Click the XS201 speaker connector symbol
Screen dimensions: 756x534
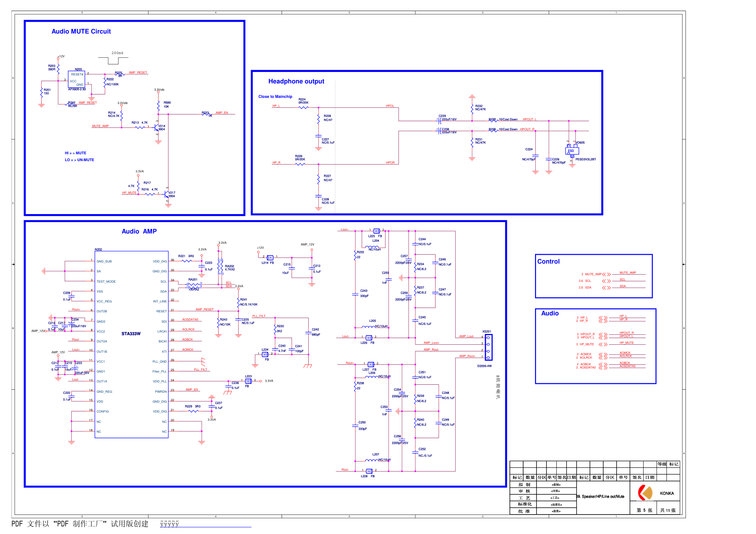[x=488, y=347]
